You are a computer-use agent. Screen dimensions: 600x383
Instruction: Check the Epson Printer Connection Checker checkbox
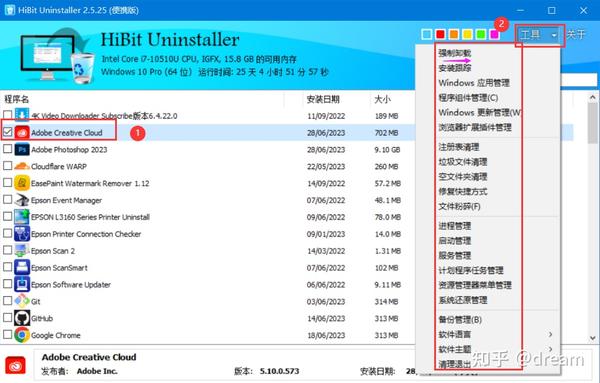pyautogui.click(x=7, y=233)
